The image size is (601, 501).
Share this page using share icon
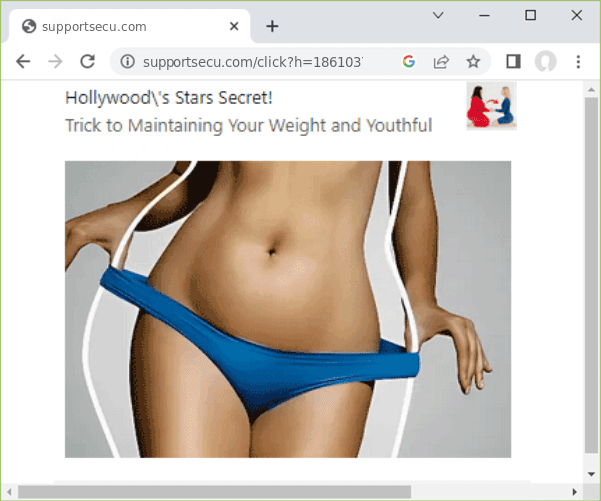pos(440,62)
